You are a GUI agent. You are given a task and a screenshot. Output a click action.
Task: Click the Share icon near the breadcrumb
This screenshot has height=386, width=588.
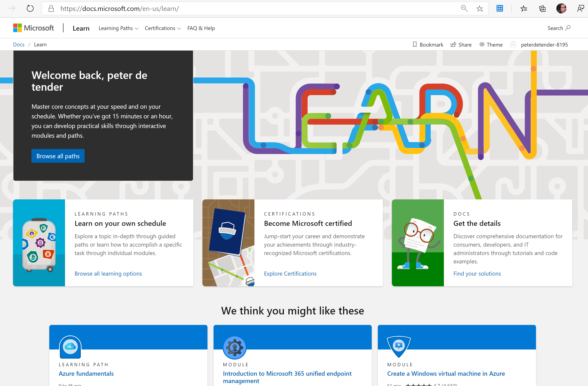[x=461, y=44]
